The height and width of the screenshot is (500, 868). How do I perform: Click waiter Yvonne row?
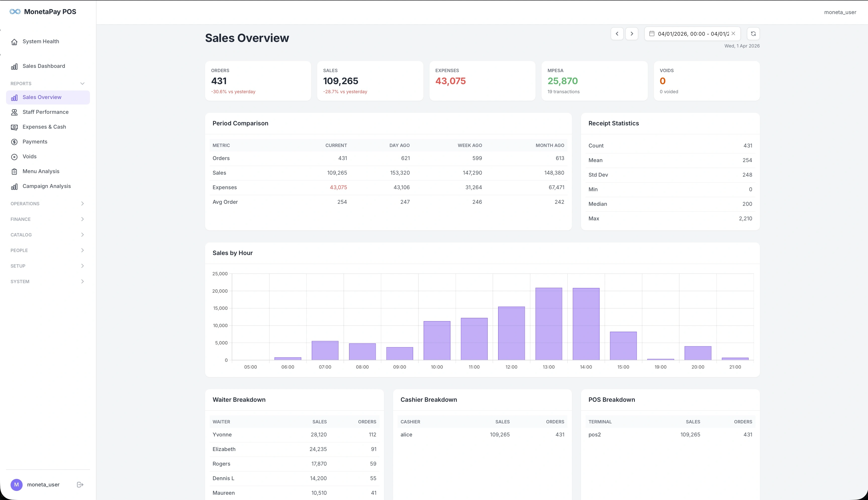tap(294, 435)
